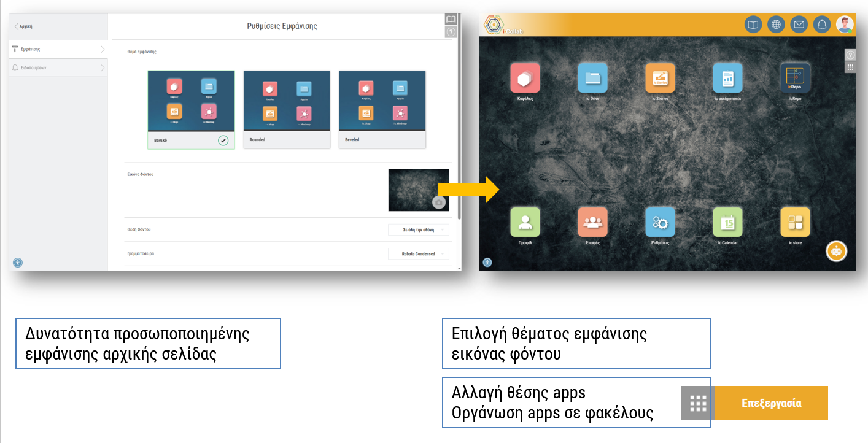This screenshot has height=443, width=868.
Task: Go back to Αρχική
Action: 23,26
